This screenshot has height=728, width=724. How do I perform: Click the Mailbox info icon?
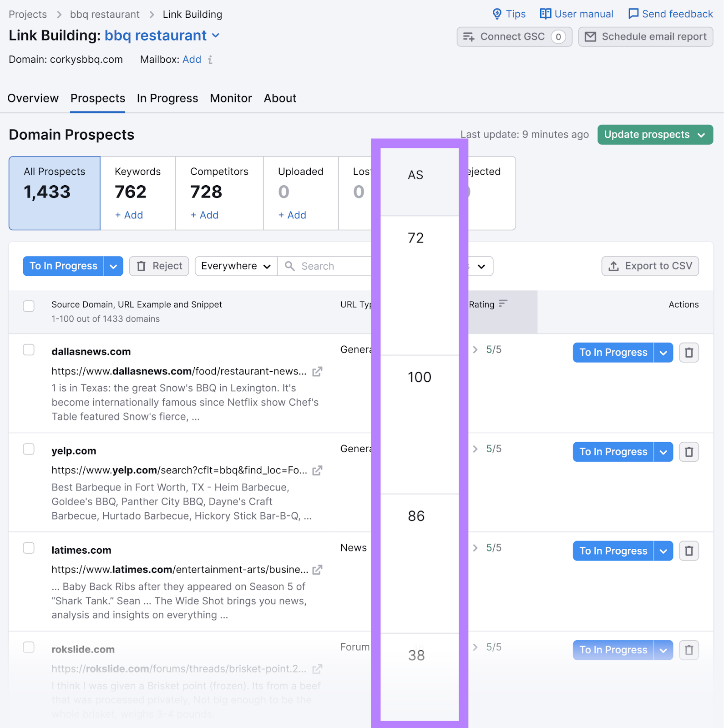pyautogui.click(x=210, y=60)
